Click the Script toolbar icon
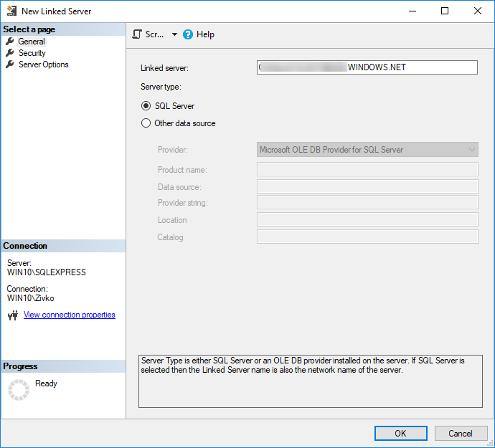495x448 pixels. coord(138,34)
